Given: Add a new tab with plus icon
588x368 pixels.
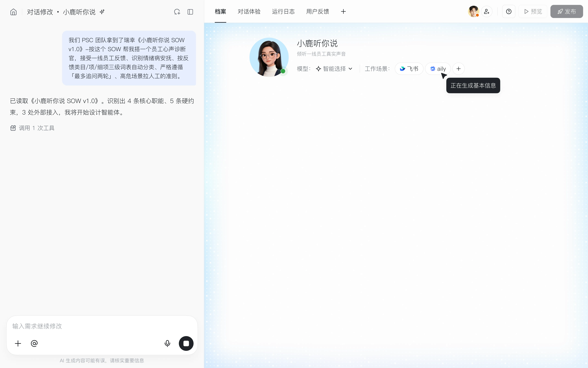Looking at the screenshot, I should [x=343, y=11].
